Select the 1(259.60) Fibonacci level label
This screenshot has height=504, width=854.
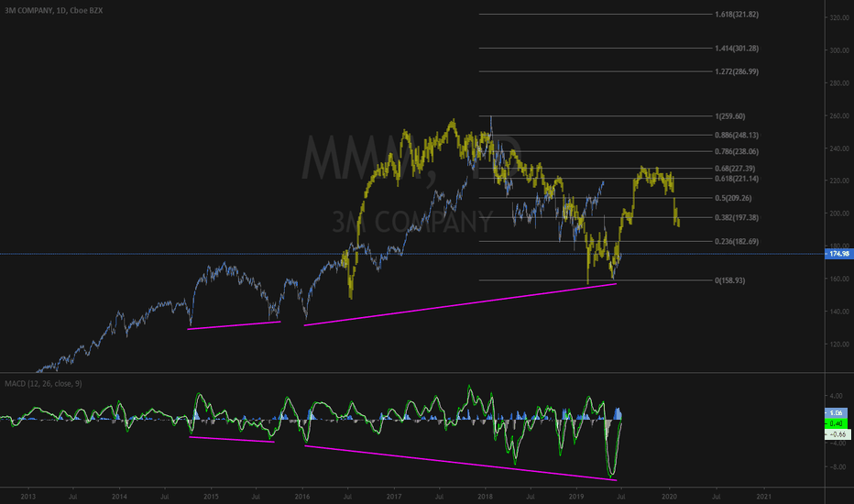coord(729,116)
